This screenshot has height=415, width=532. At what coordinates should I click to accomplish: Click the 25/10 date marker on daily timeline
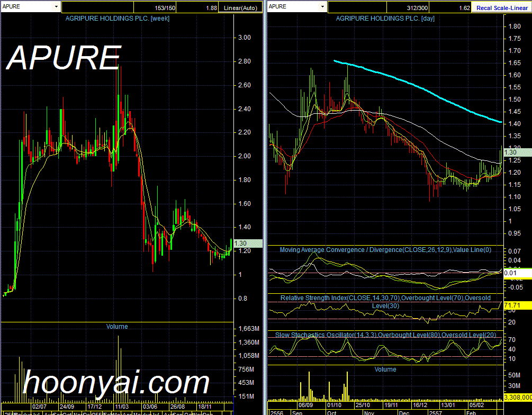click(363, 405)
